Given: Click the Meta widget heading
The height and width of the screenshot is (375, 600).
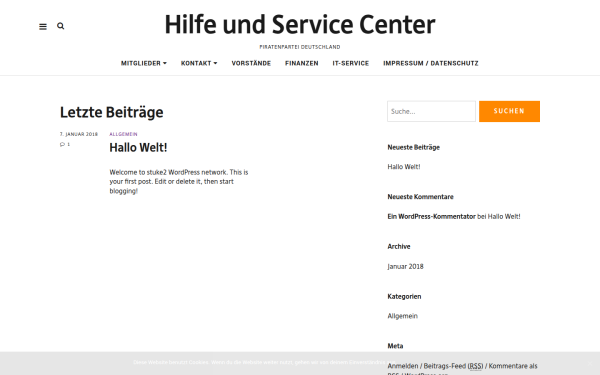Looking at the screenshot, I should [x=395, y=346].
